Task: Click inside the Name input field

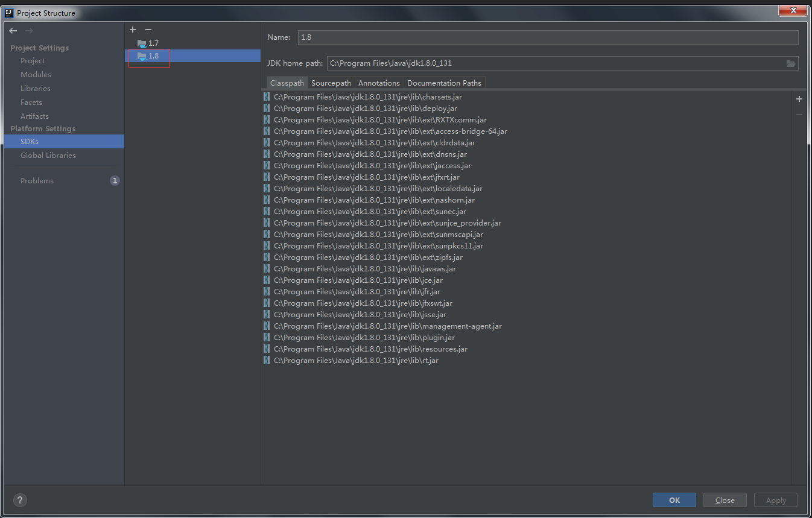Action: tap(543, 37)
